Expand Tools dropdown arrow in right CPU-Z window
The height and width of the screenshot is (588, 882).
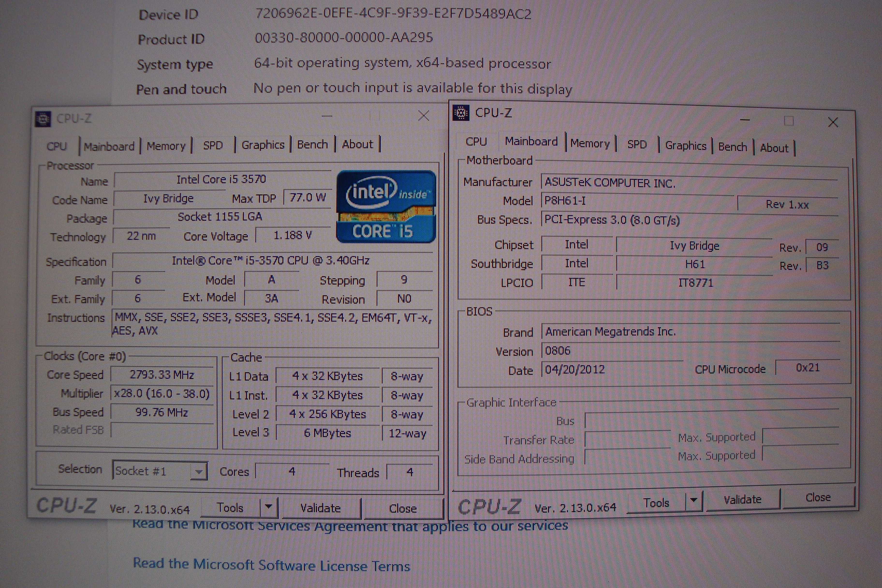click(x=694, y=500)
